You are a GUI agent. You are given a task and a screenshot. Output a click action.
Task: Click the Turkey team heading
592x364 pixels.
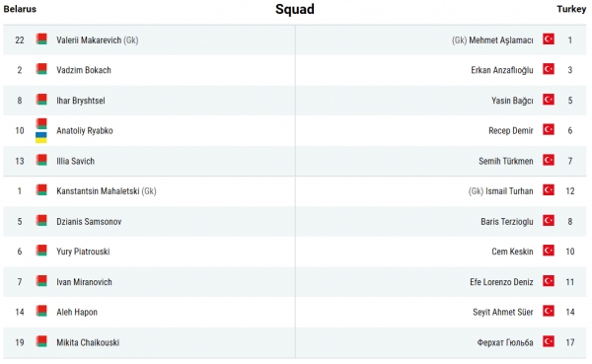tap(571, 9)
